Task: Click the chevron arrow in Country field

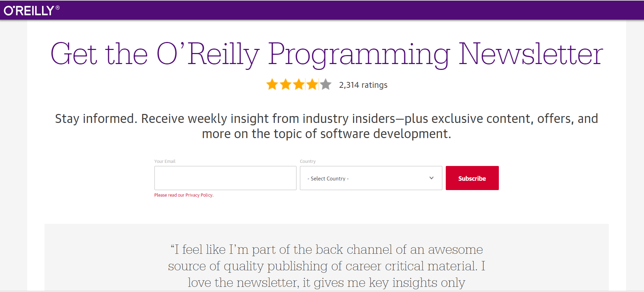Action: click(x=431, y=178)
